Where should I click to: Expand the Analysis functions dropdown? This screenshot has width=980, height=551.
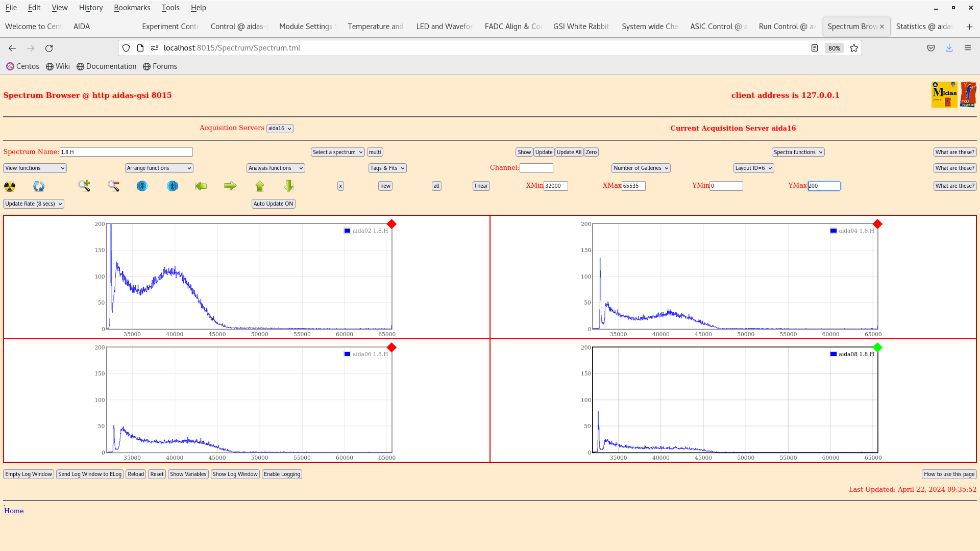276,168
